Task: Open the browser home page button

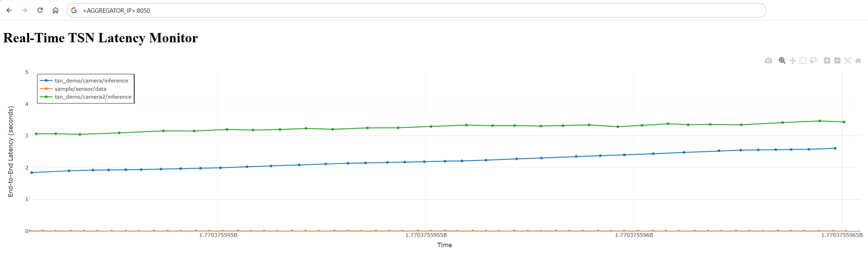Action: pyautogui.click(x=56, y=10)
